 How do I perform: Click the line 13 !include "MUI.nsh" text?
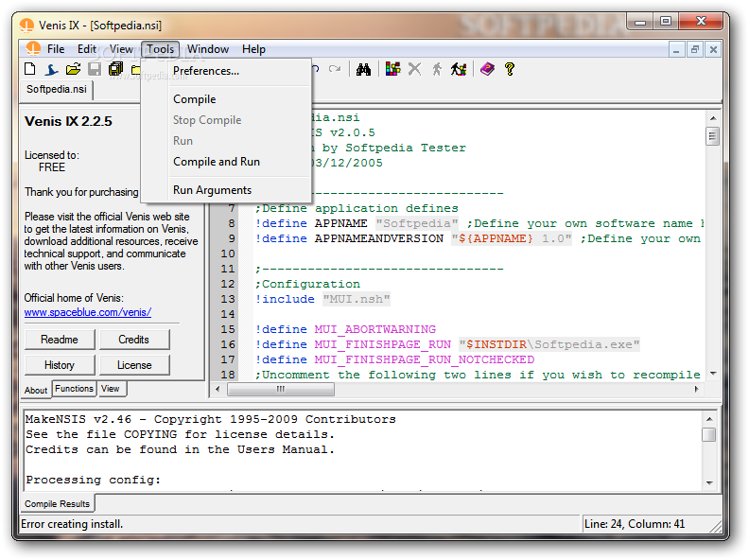tap(322, 299)
